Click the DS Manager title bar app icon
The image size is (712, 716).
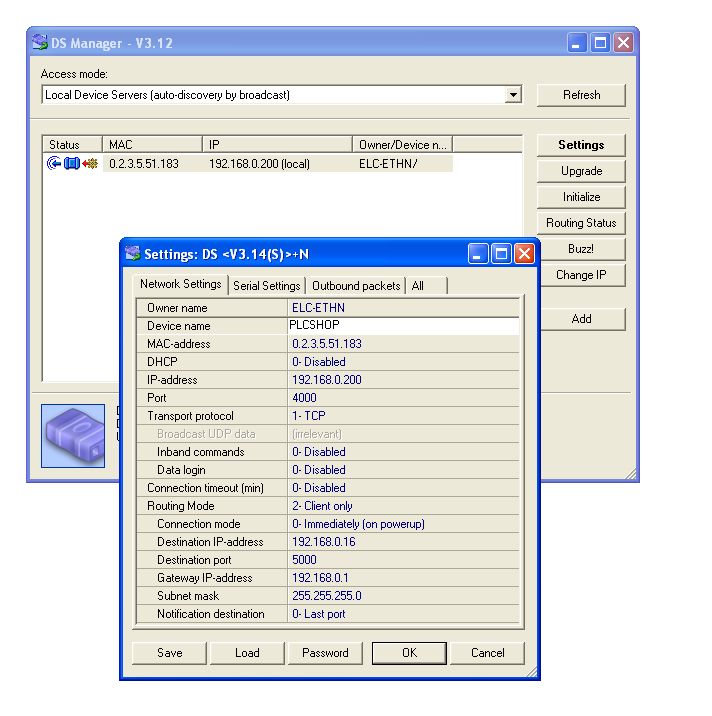pos(39,42)
